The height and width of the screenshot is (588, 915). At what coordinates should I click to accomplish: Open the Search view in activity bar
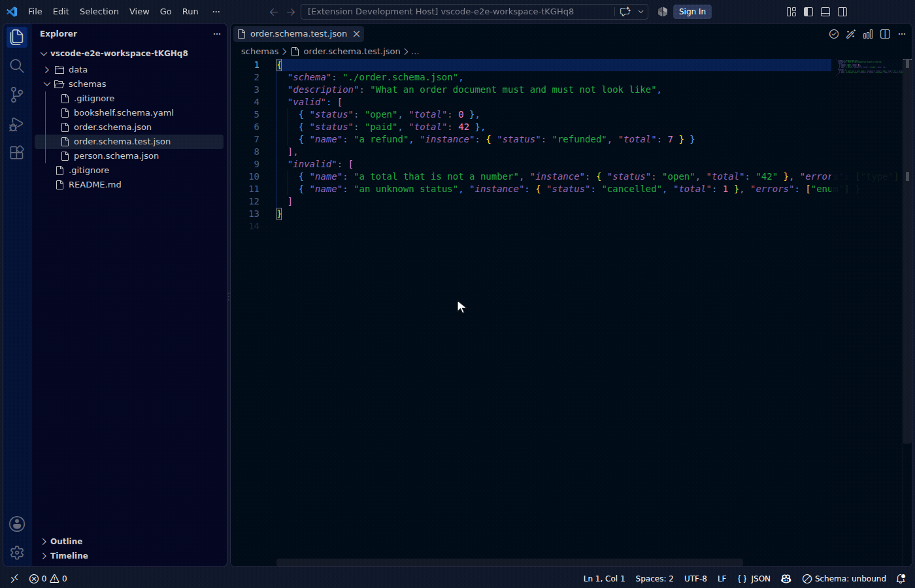click(x=17, y=66)
